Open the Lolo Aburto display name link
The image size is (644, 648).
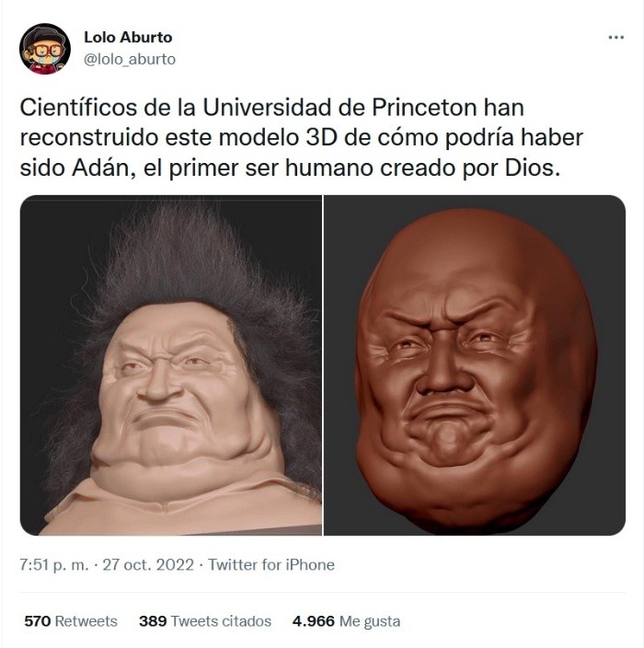(128, 37)
